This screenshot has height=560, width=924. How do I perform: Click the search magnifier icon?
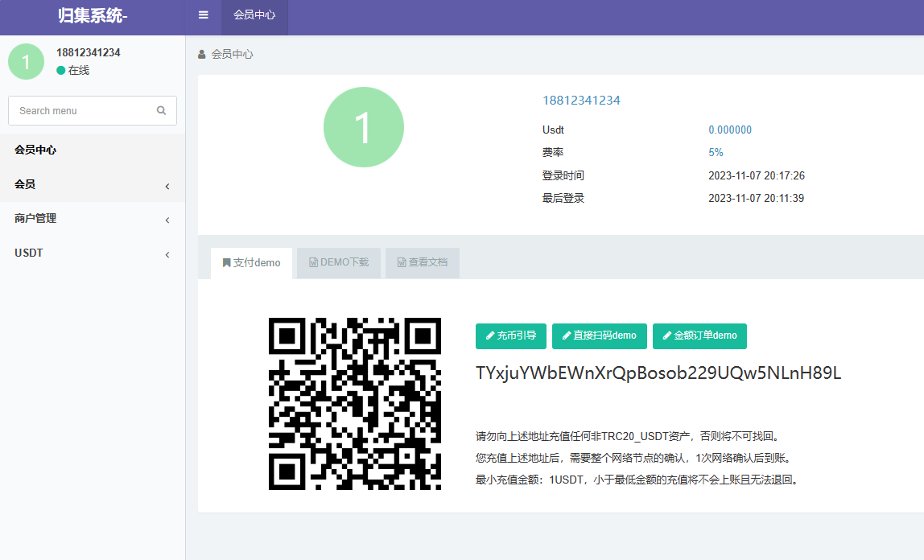(x=161, y=110)
